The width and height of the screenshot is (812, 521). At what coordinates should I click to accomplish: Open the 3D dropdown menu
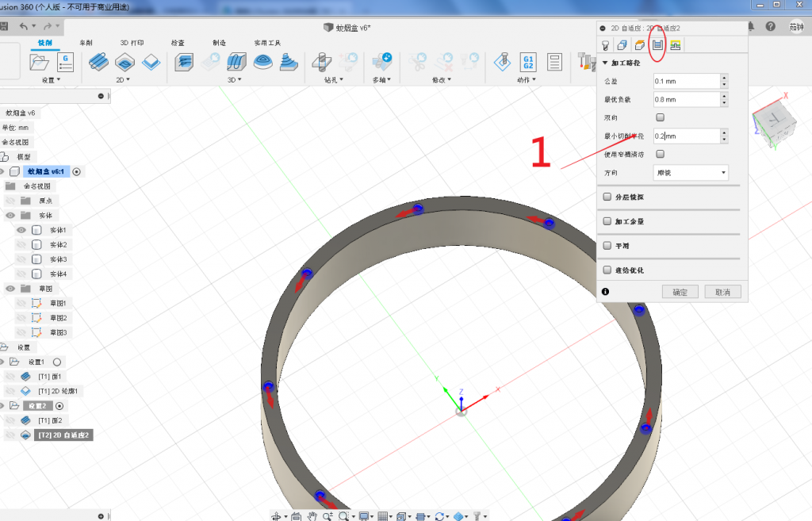235,80
